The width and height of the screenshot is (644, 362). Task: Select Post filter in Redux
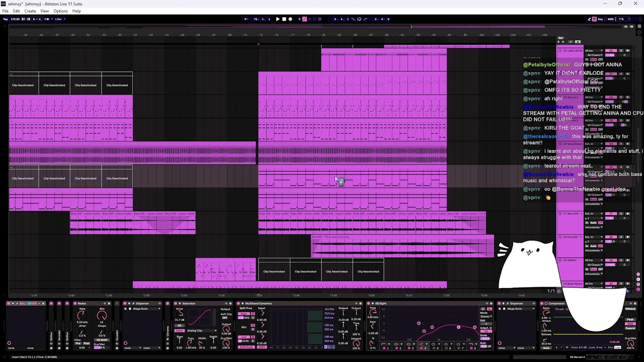tap(87, 343)
